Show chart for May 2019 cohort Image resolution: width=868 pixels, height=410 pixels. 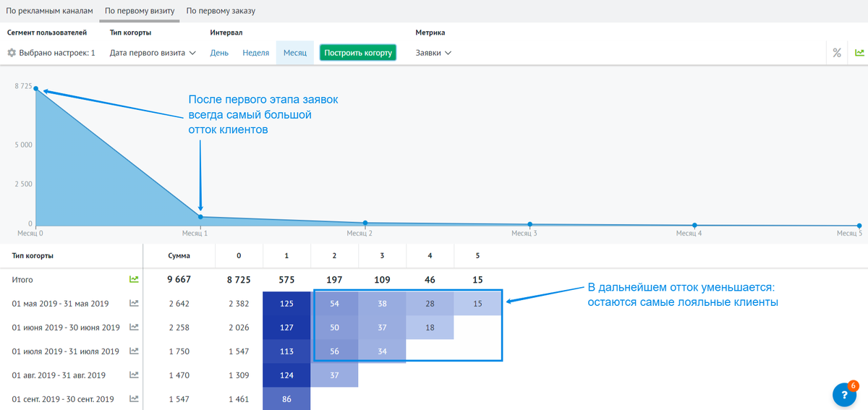[x=134, y=304]
